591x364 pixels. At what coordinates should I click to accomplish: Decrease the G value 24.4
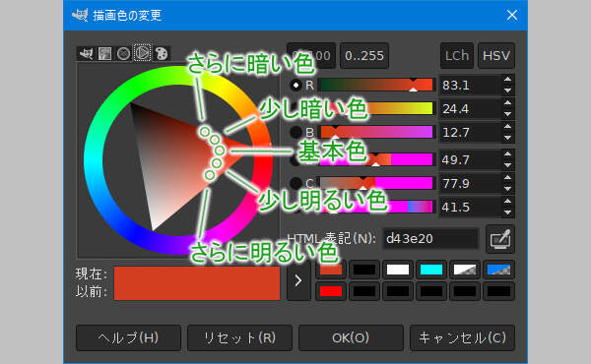pyautogui.click(x=507, y=114)
